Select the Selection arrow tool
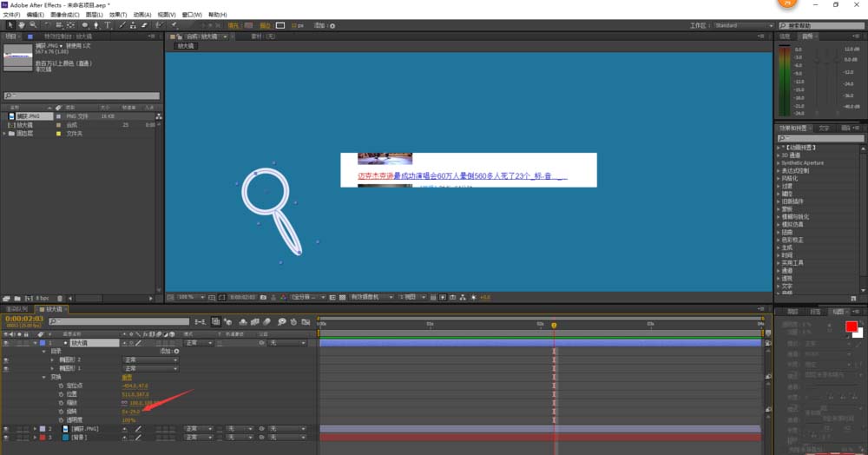This screenshot has height=455, width=868. [x=10, y=25]
